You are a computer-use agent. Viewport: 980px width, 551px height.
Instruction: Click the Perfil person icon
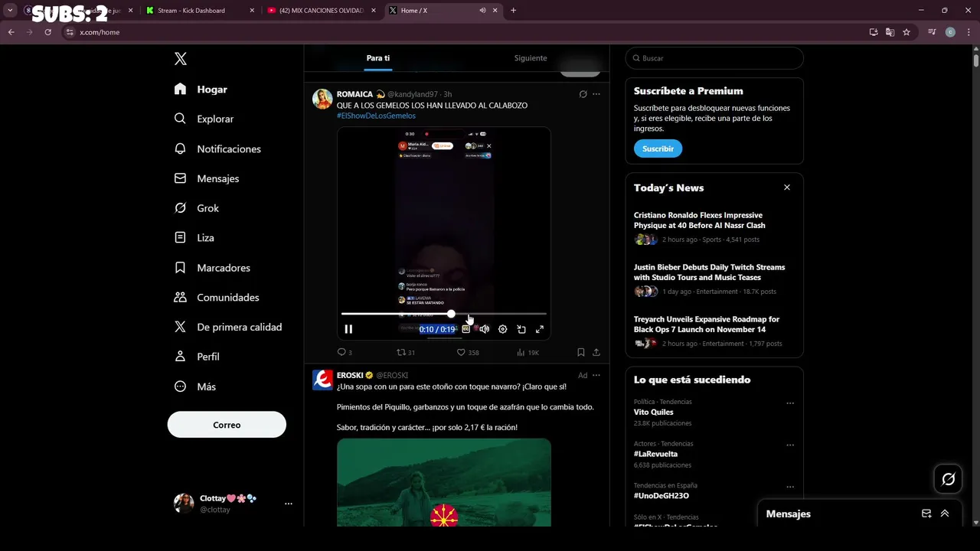point(181,357)
